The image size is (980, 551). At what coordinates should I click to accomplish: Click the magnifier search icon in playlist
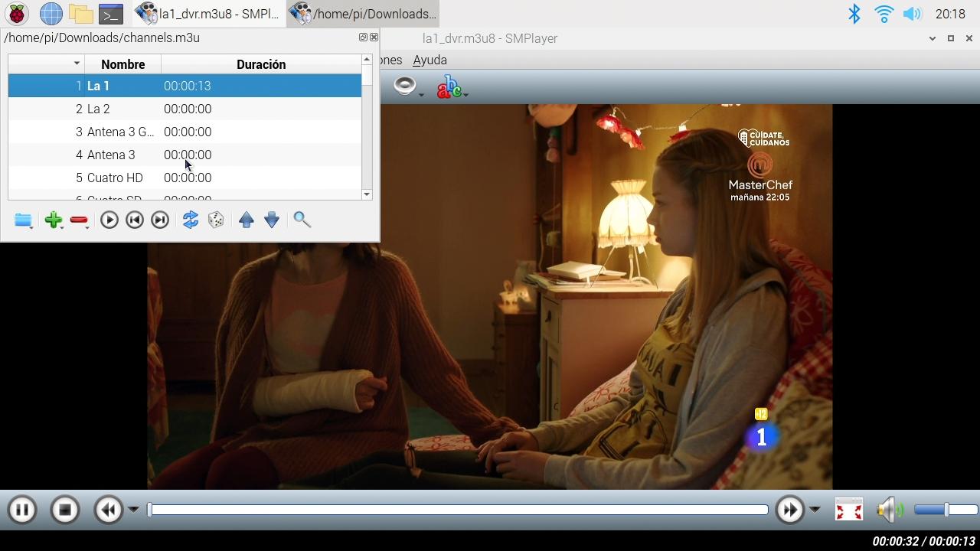coord(302,220)
